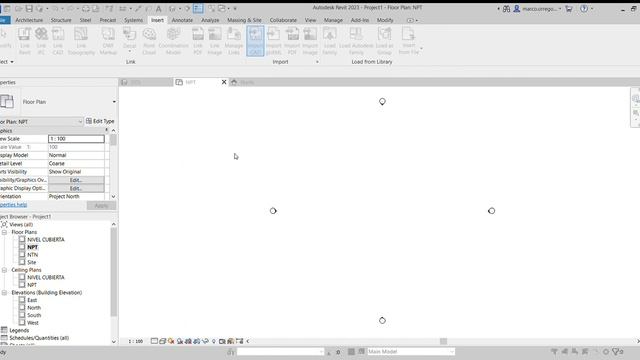Click Load Autodesk Family
The width and height of the screenshot is (640, 360).
point(356,41)
